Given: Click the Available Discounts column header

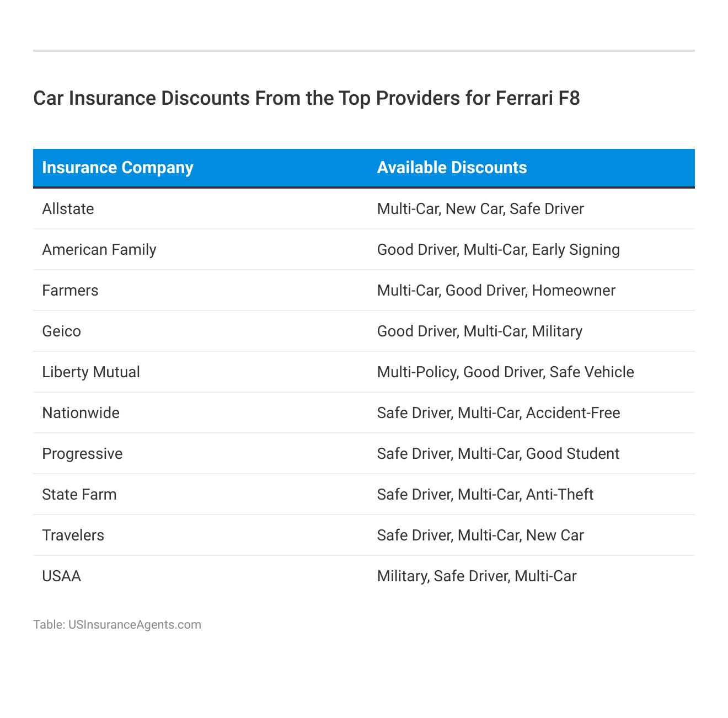Looking at the screenshot, I should coord(452,168).
